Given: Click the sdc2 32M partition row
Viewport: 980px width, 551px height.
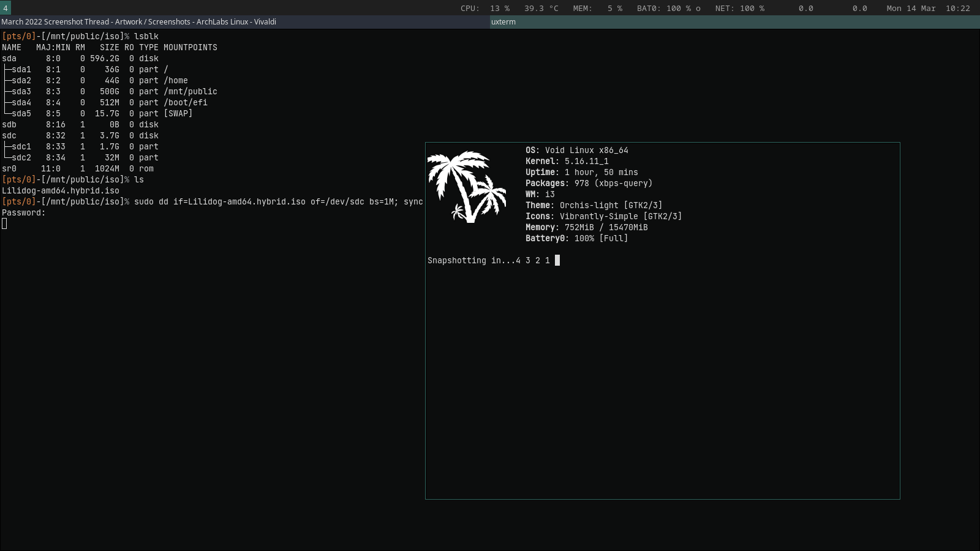Looking at the screenshot, I should click(x=80, y=157).
